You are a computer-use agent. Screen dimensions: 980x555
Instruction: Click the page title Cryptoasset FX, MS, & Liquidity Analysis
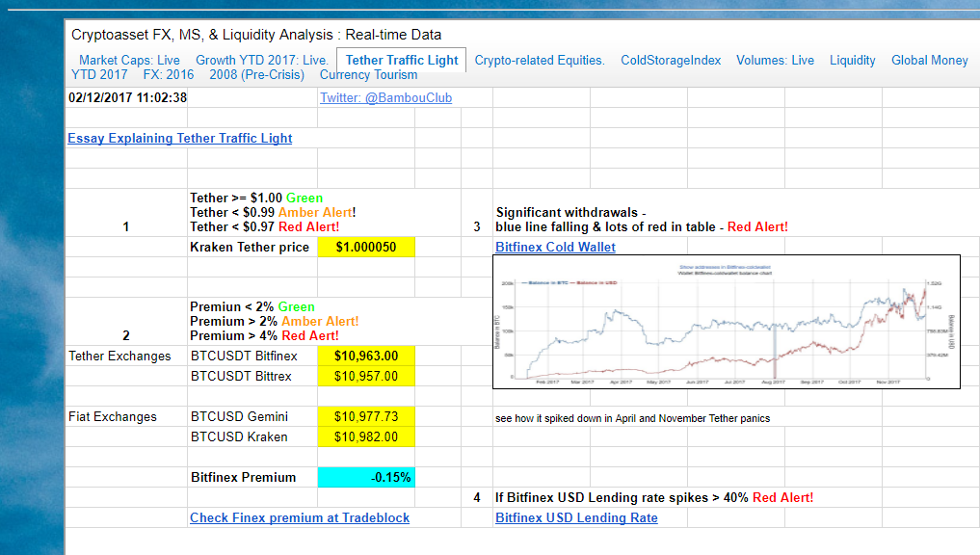pos(256,35)
